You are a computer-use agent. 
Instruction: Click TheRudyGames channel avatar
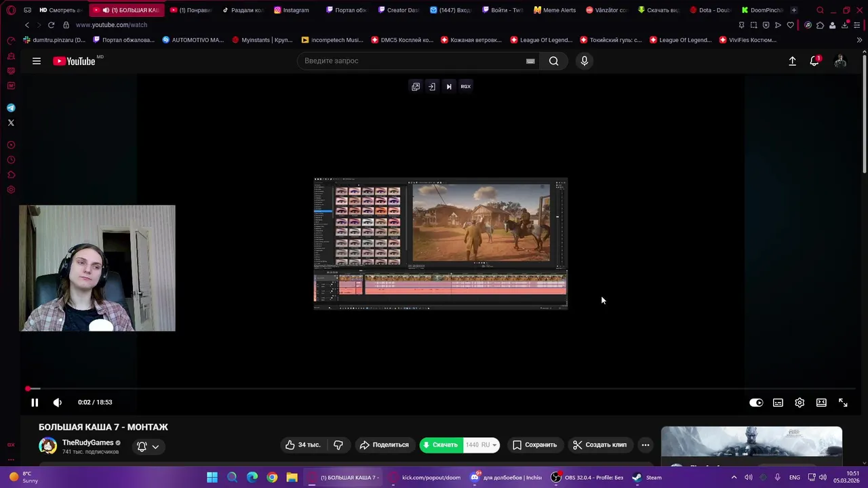tap(47, 446)
